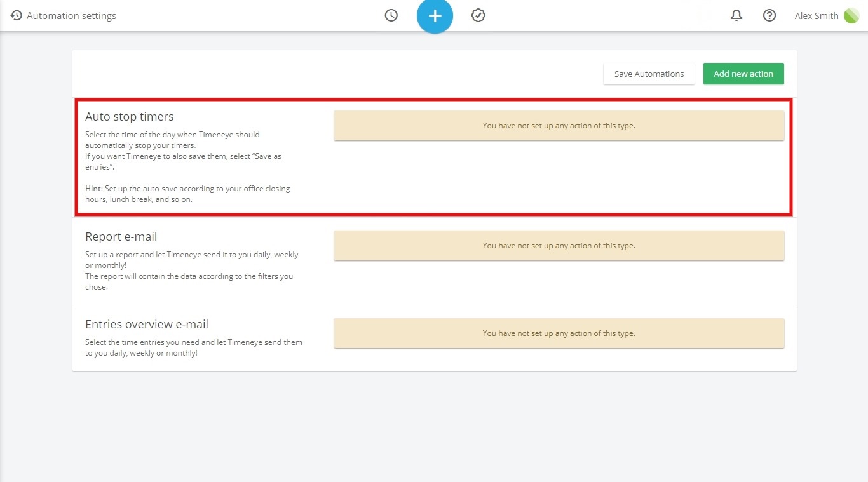Select the Report e-mail heading

121,237
